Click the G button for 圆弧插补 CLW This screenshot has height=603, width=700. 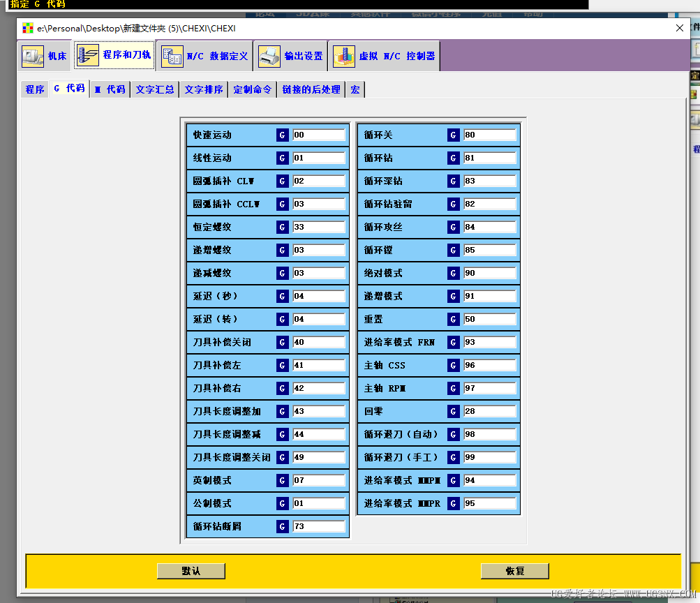282,181
